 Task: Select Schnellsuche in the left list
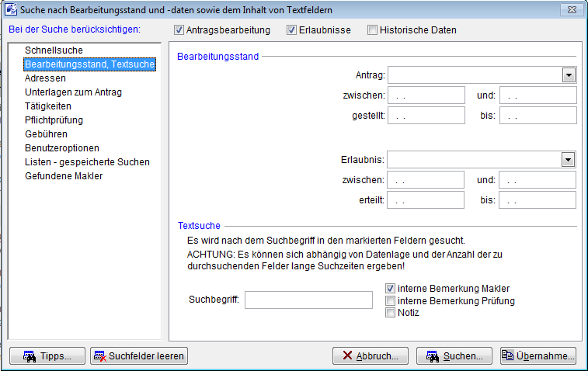pyautogui.click(x=54, y=50)
